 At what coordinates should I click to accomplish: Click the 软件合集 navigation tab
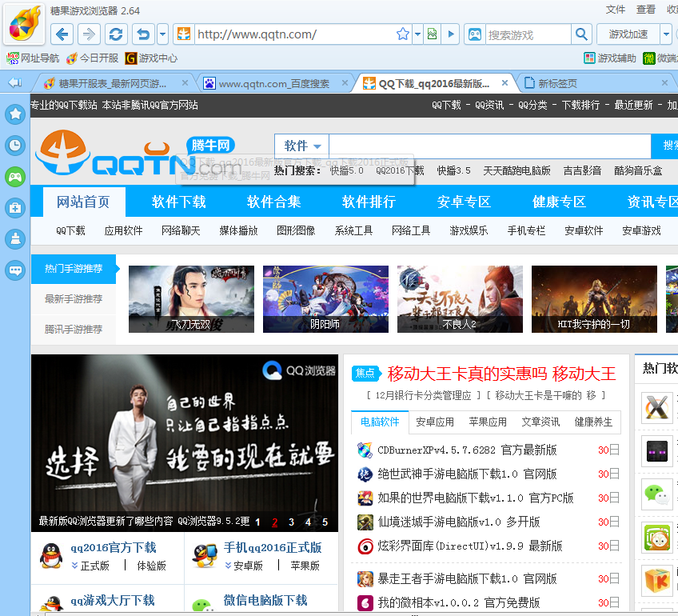tap(273, 202)
